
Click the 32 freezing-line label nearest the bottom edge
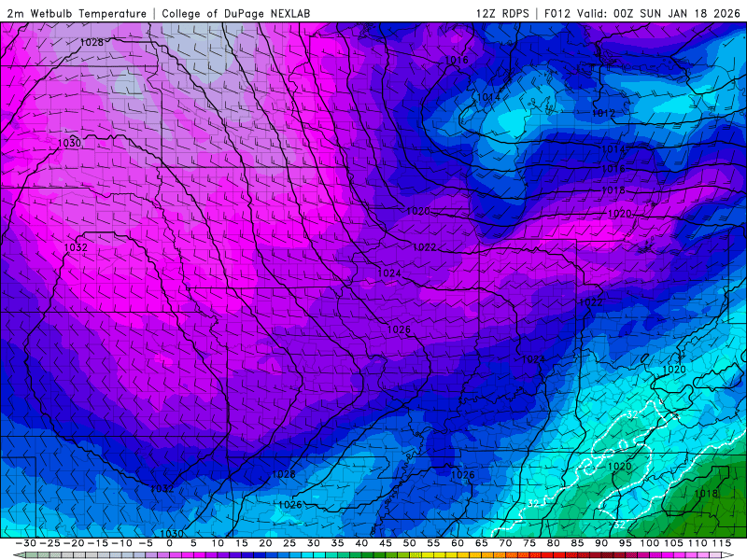[x=619, y=525]
